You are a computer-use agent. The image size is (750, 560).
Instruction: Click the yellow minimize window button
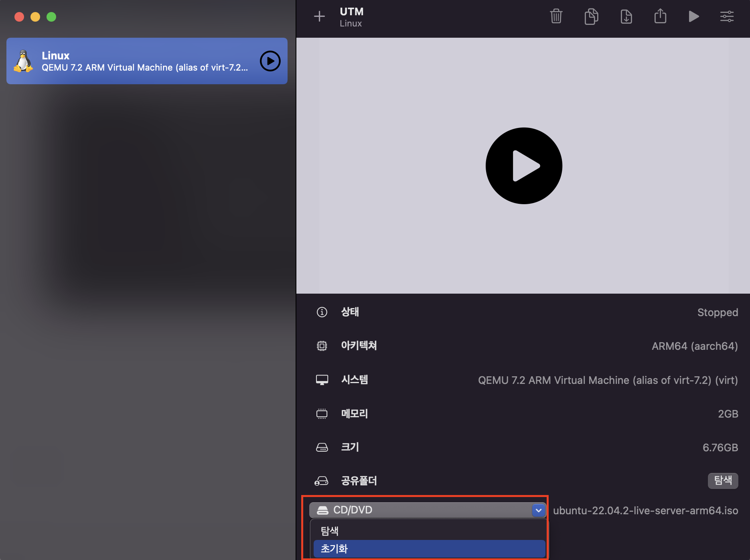[35, 17]
